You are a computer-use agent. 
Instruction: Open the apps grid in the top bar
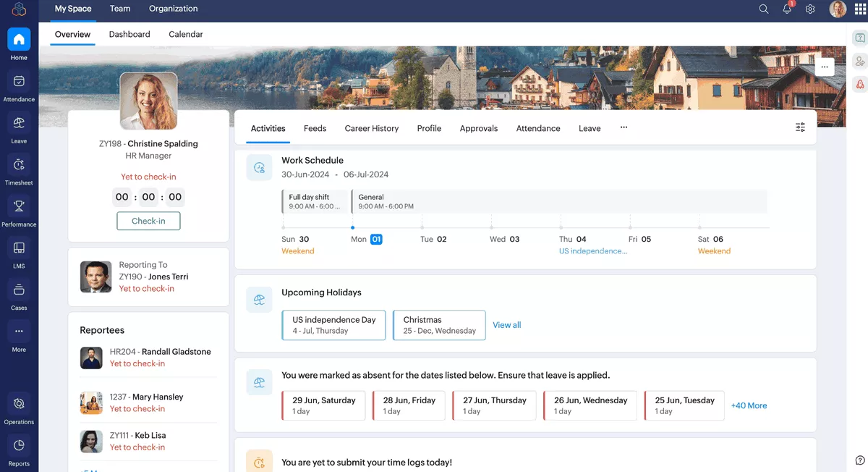pos(859,9)
